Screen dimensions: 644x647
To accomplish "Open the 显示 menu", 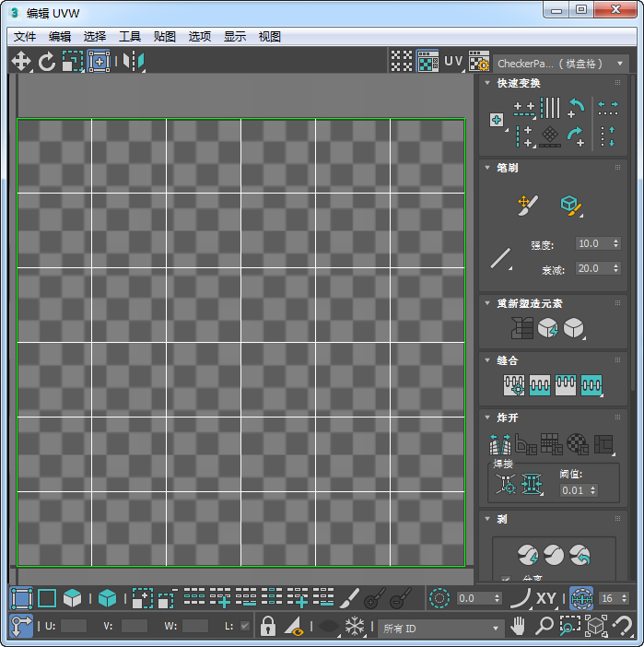I will (235, 37).
